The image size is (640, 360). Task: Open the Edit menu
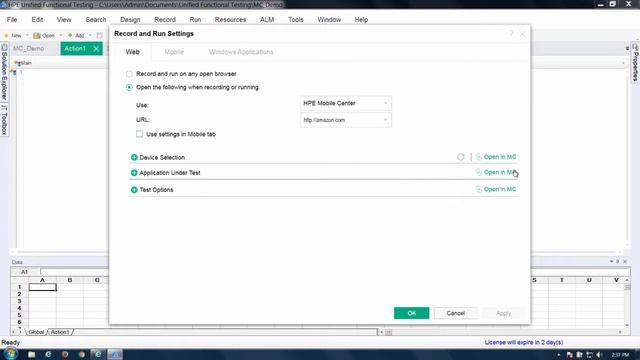coord(37,20)
